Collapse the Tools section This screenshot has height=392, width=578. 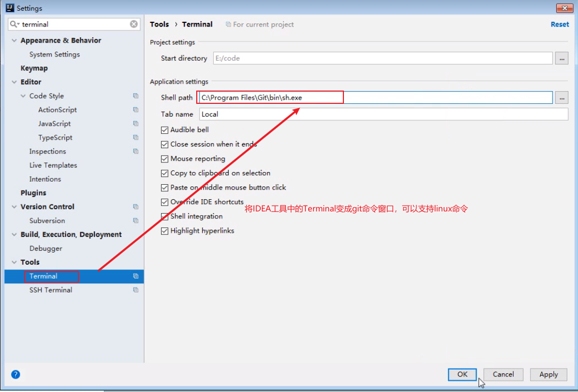click(14, 262)
